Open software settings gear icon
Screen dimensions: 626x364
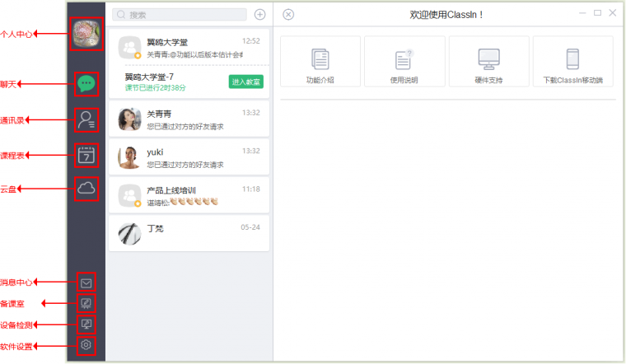coord(86,344)
